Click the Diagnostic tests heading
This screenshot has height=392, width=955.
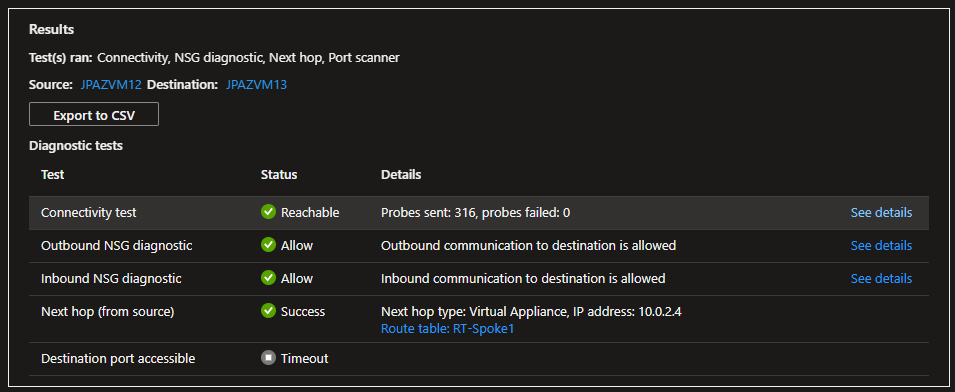coord(76,146)
